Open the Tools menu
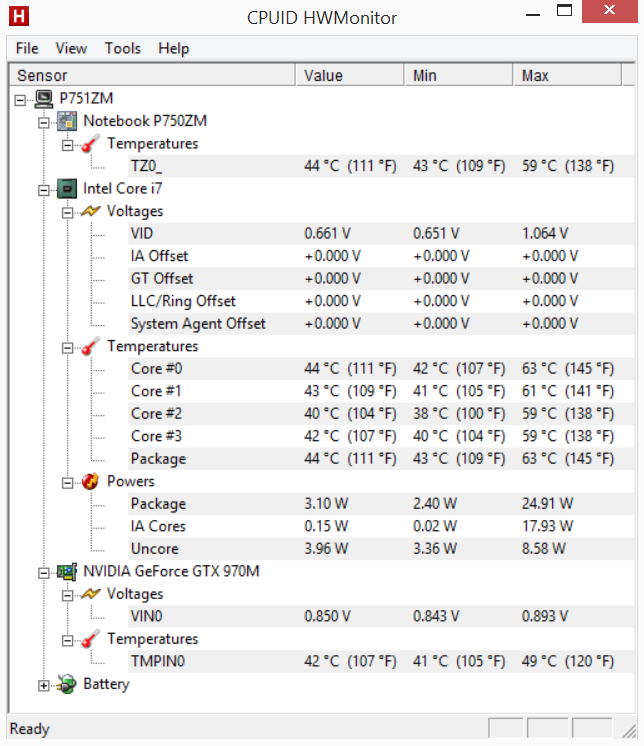This screenshot has width=644, height=746. pyautogui.click(x=123, y=49)
